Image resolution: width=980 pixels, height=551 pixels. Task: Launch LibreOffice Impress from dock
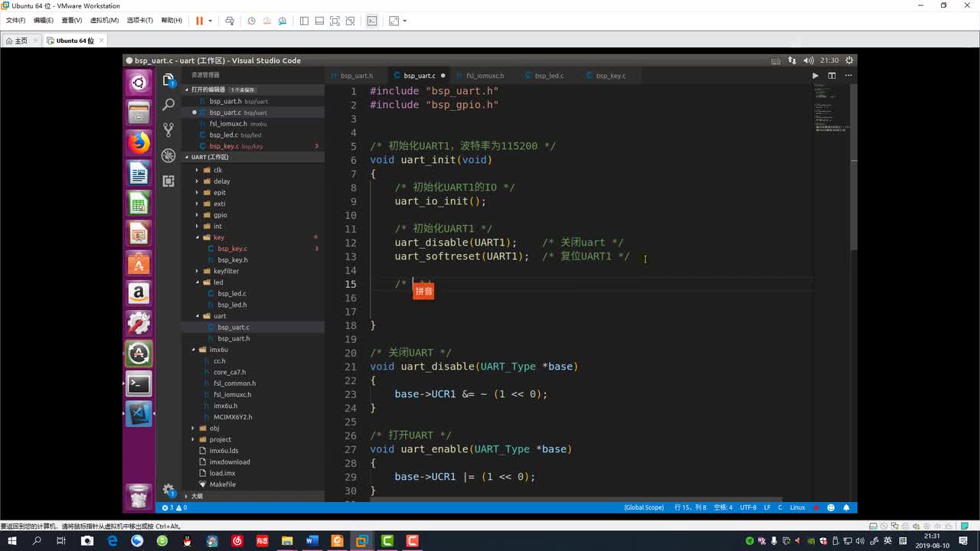[x=139, y=233]
